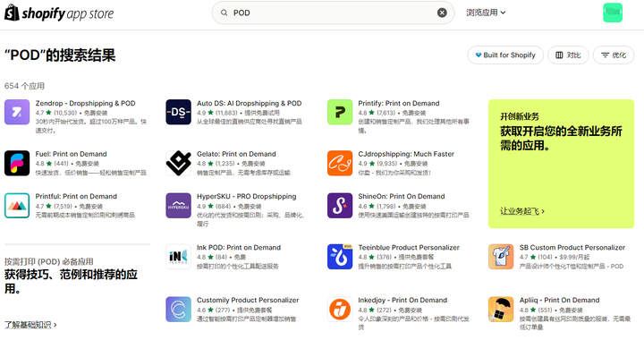The image size is (644, 340).
Task: Open the Fuel app icon
Action: coord(17,163)
